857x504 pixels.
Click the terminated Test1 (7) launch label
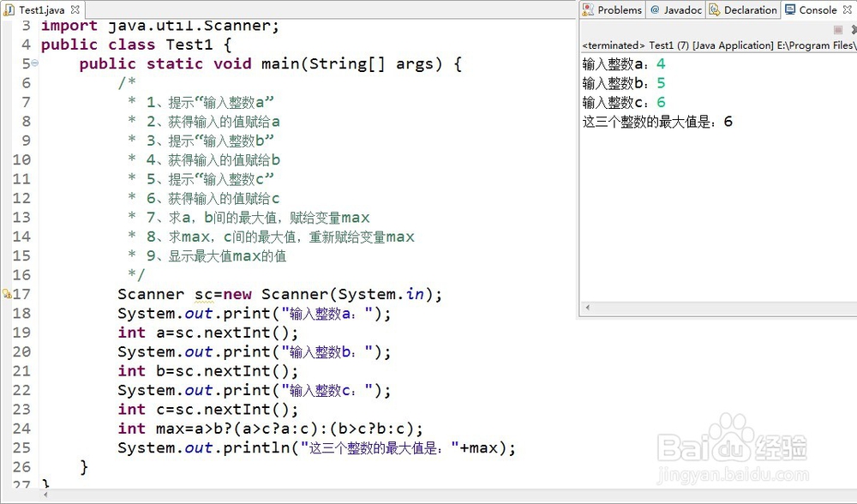pos(717,45)
